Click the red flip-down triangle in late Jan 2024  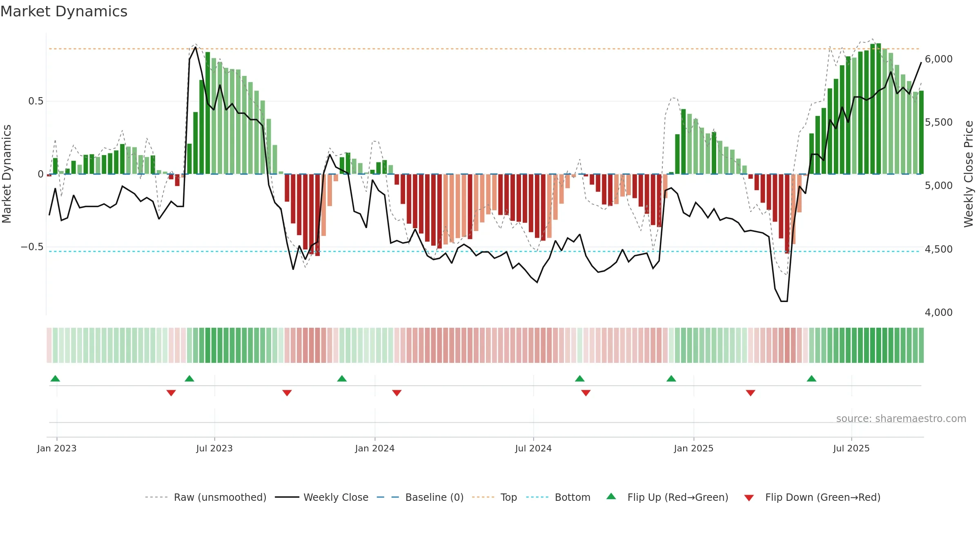[397, 393]
